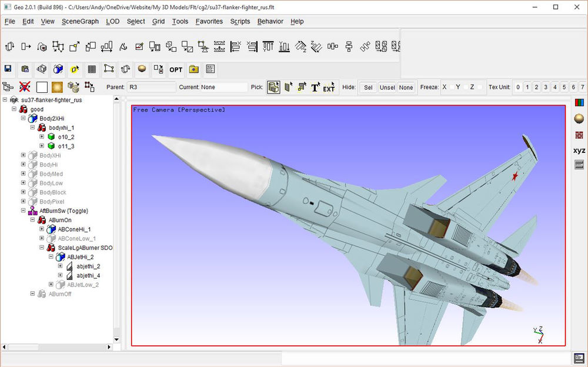
Task: Collapse the AftBurnSw {Toggle} node
Action: (24, 211)
